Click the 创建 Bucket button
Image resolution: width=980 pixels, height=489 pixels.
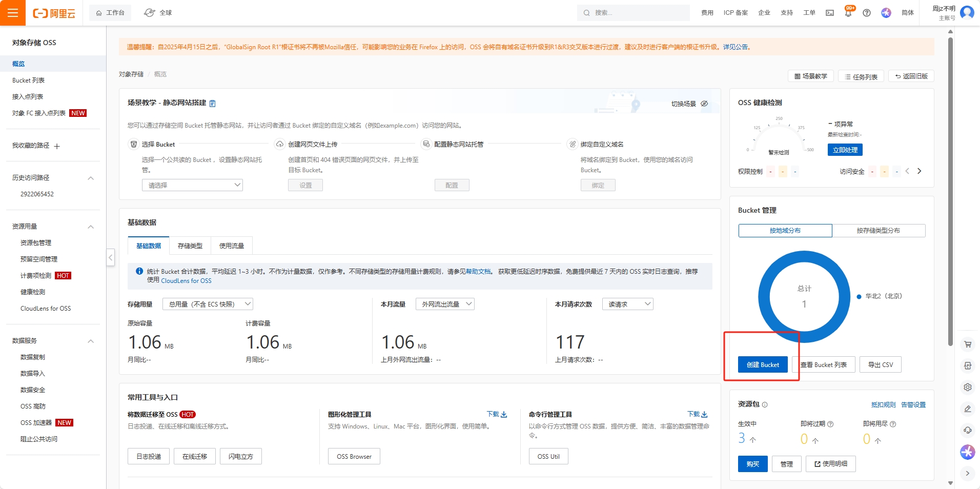pos(763,364)
